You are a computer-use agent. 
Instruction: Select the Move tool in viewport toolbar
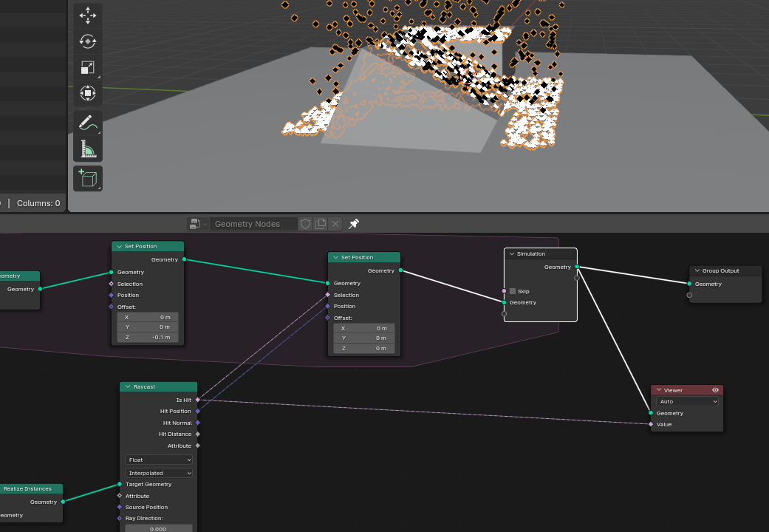coord(87,16)
